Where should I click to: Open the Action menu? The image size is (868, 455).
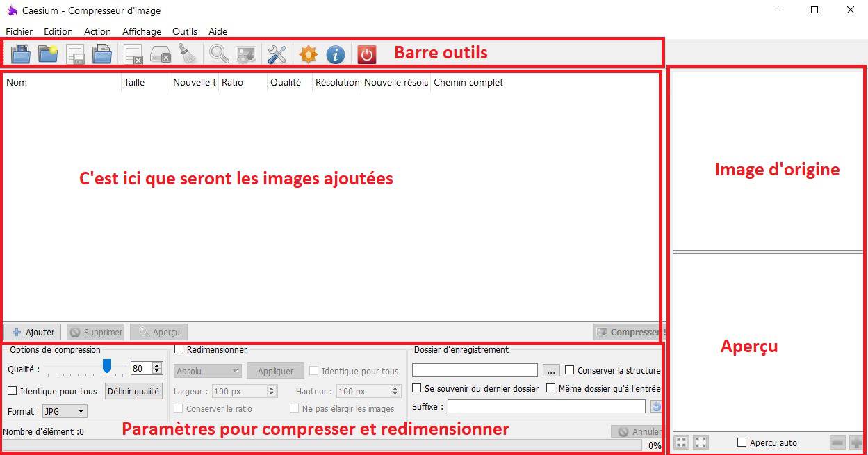[x=97, y=31]
